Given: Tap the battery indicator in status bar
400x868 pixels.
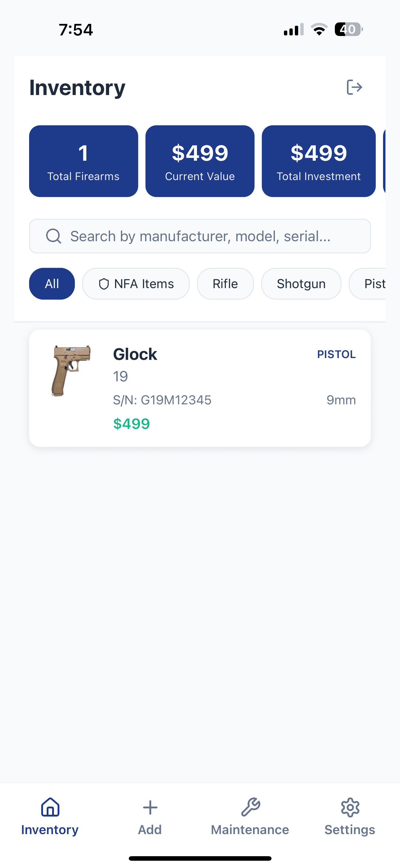Looking at the screenshot, I should 348,29.
